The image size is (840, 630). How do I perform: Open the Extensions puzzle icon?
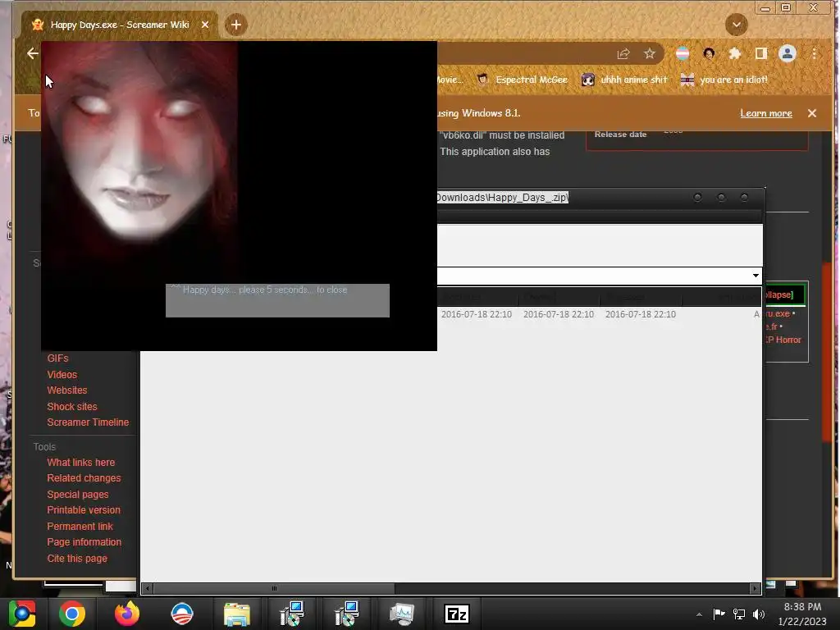(x=735, y=53)
